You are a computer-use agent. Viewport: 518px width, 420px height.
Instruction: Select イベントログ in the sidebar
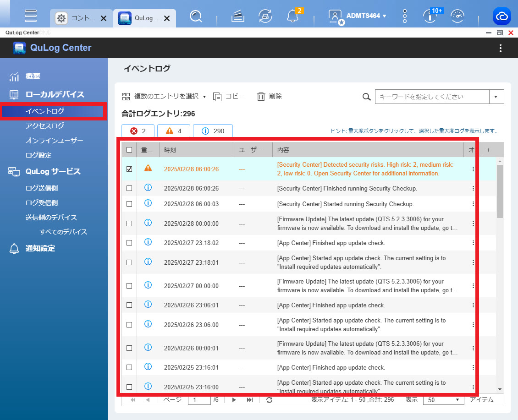click(54, 111)
